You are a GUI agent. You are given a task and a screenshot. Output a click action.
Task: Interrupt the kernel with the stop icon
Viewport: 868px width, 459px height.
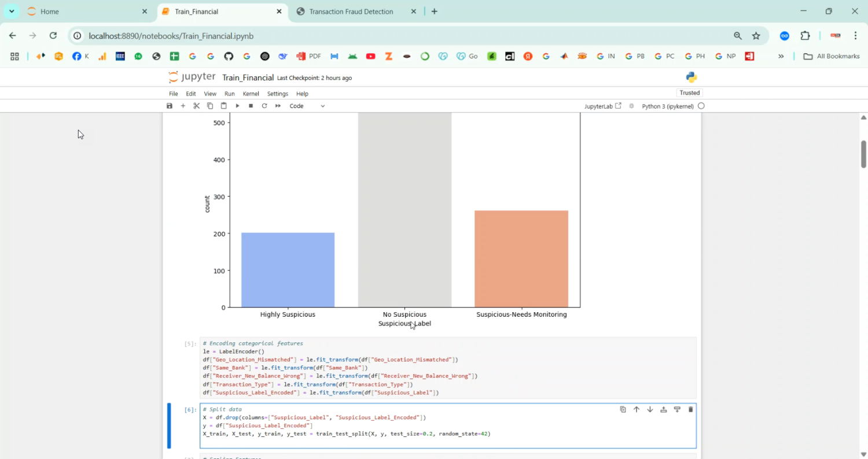[x=251, y=106]
